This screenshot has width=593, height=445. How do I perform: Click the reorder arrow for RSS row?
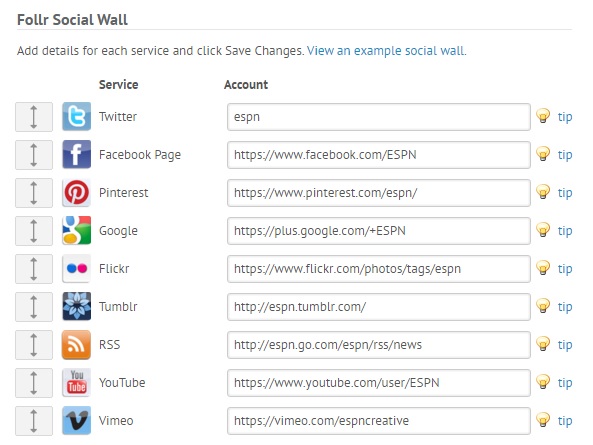click(x=34, y=345)
